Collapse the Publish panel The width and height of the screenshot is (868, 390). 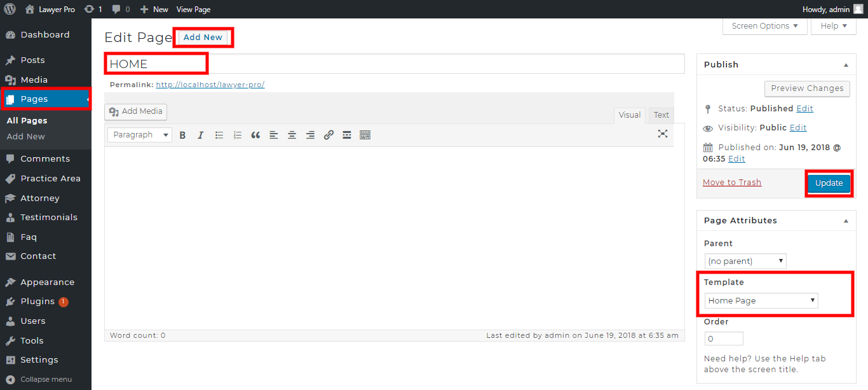point(846,65)
